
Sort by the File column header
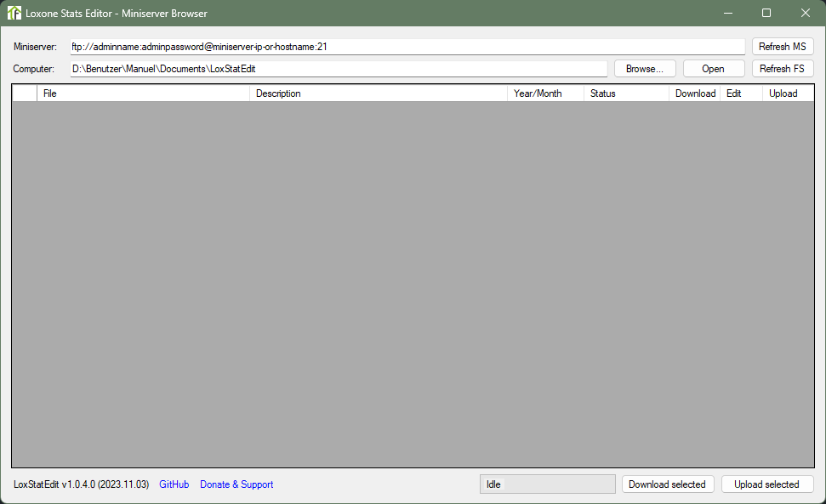[x=143, y=93]
